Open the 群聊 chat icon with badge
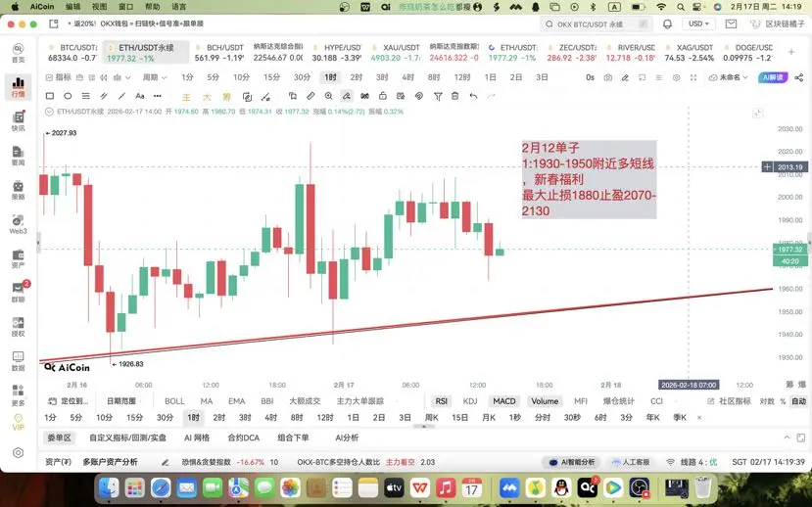 [x=19, y=293]
